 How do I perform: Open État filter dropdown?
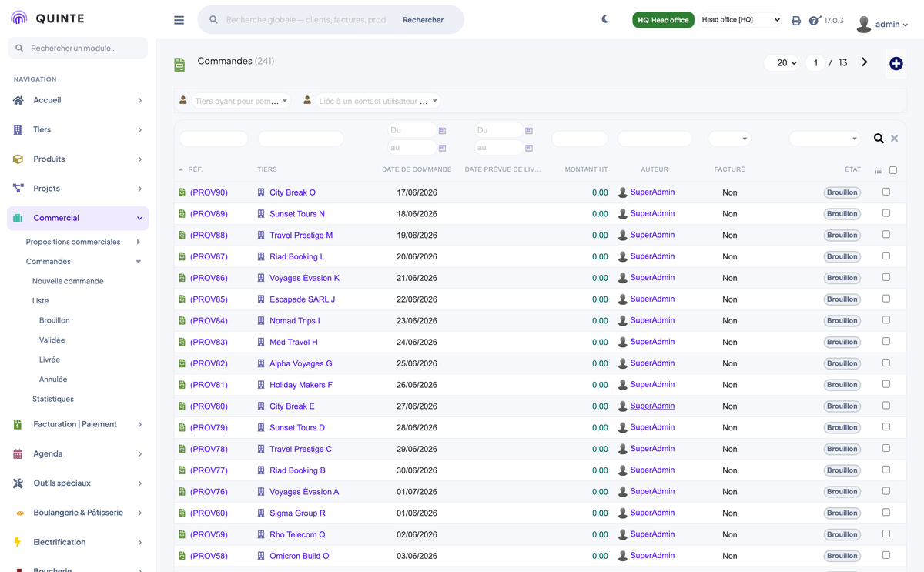point(824,139)
